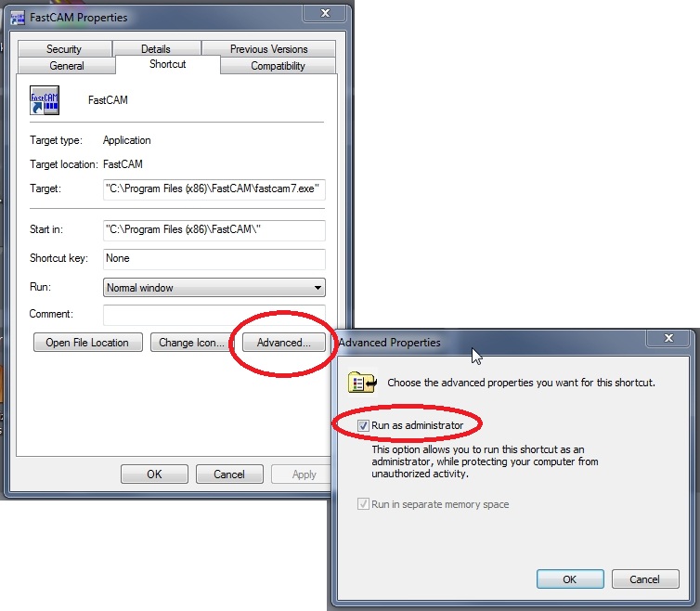Click the FastCAM shortcut icon
This screenshot has width=700, height=611.
point(45,100)
